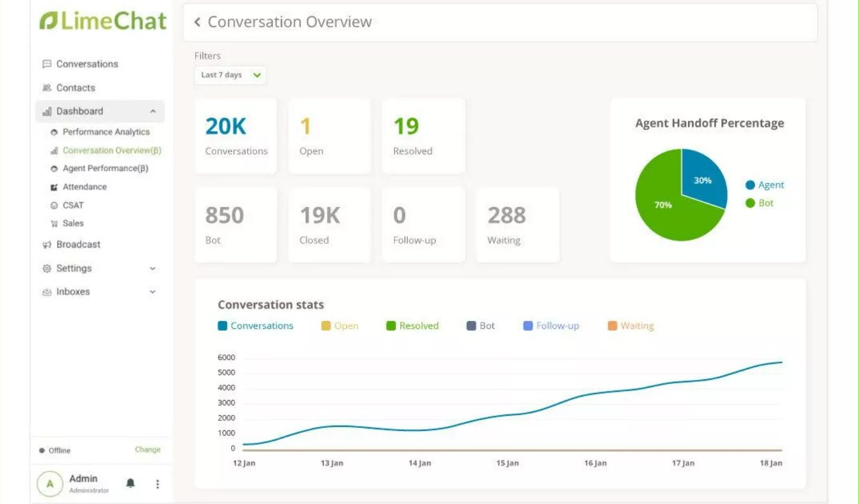Image resolution: width=859 pixels, height=504 pixels.
Task: Open Performance Analytics page
Action: (x=106, y=132)
